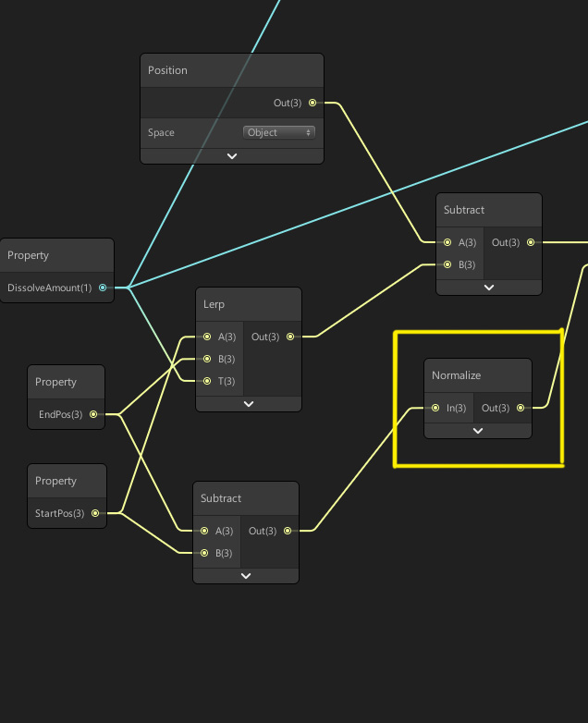This screenshot has height=723, width=588.
Task: Click the Normalize node's In(3) port
Action: coord(435,408)
